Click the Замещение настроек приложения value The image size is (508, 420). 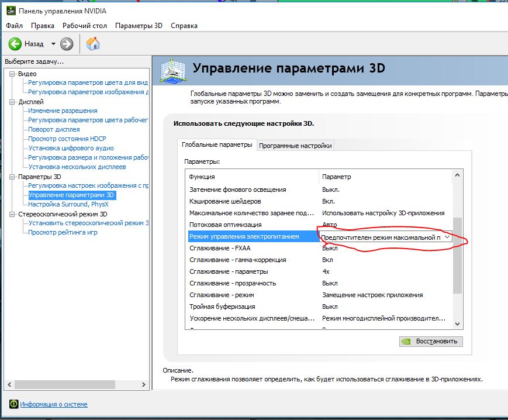point(372,295)
